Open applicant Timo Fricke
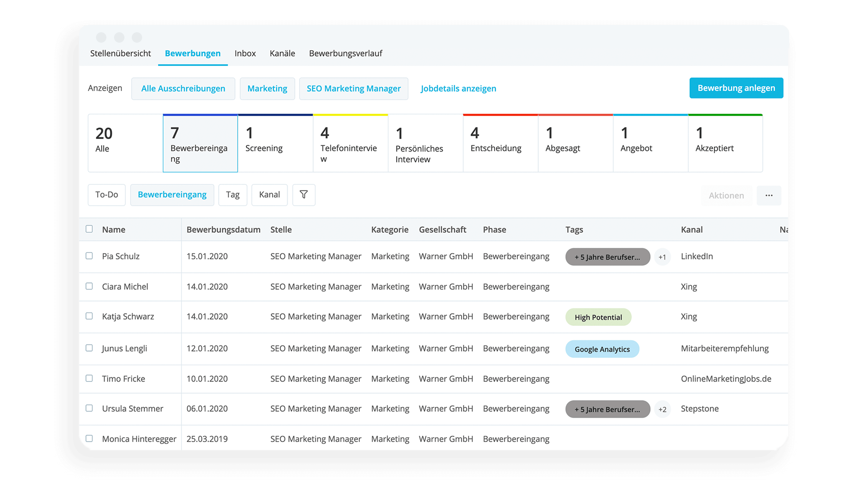This screenshot has width=868, height=484. pyautogui.click(x=124, y=379)
